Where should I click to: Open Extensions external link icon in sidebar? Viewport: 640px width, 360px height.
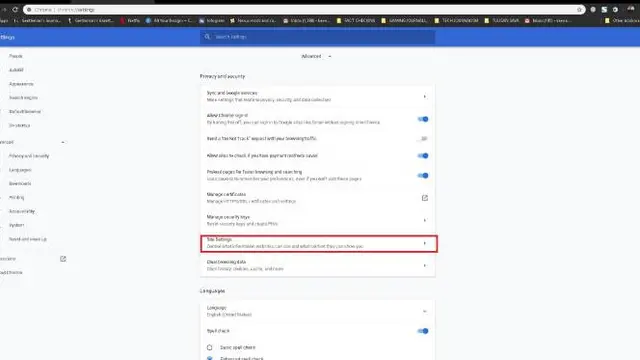[63, 259]
